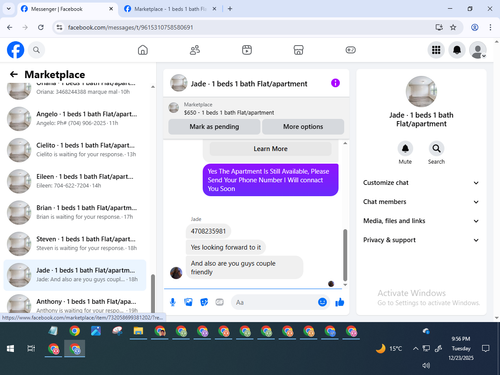This screenshot has width=500, height=375.
Task: Click Mark as pending button
Action: click(214, 127)
